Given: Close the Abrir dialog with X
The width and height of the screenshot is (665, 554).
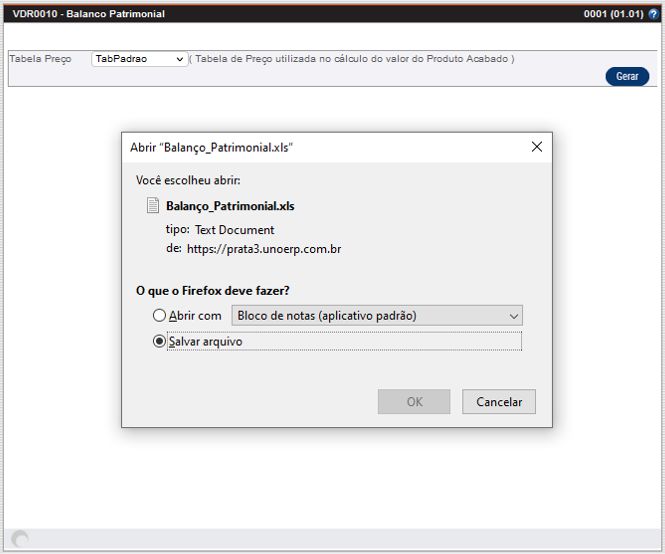Looking at the screenshot, I should (x=537, y=147).
